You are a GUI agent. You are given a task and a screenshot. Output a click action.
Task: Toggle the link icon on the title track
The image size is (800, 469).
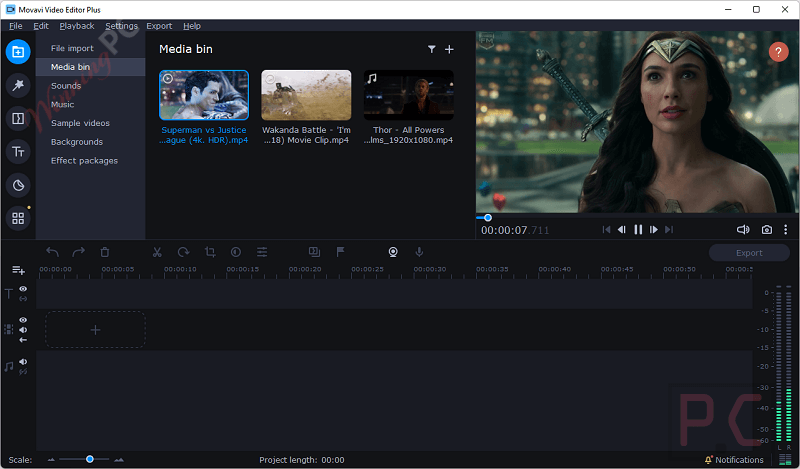(23, 299)
